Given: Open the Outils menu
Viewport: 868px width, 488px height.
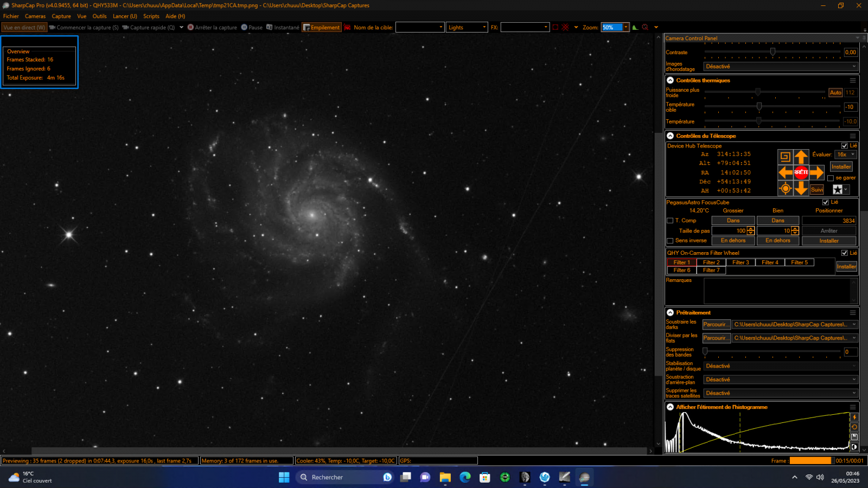Looking at the screenshot, I should (x=99, y=16).
